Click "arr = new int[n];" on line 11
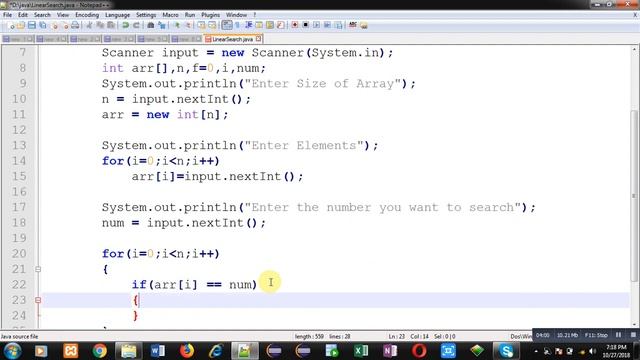The width and height of the screenshot is (640, 360). pos(165,115)
